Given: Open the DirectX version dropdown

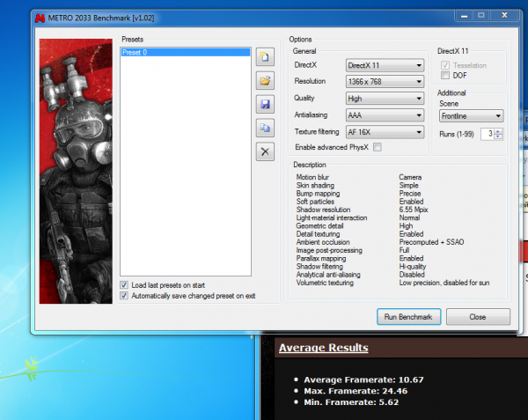Looking at the screenshot, I should [x=384, y=65].
